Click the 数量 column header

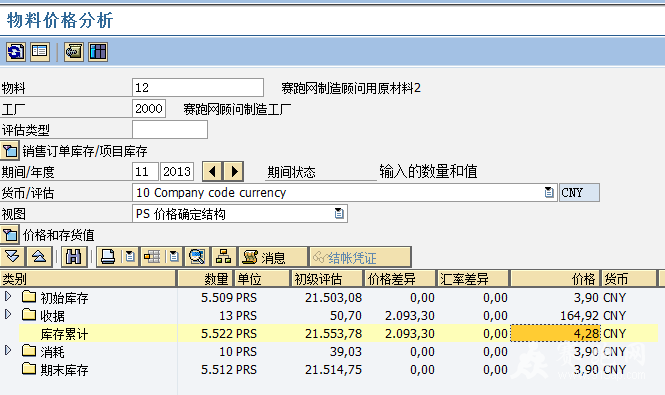tap(205, 279)
